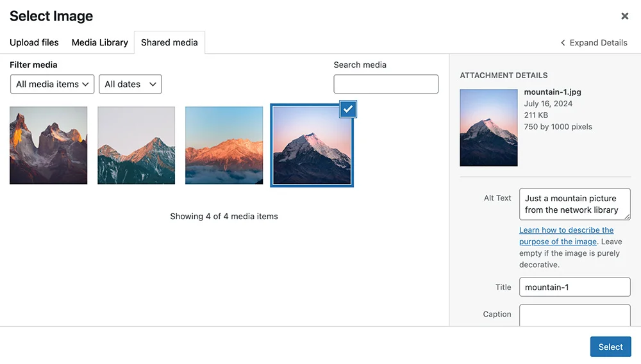Screen dimensions: 641x364
Task: Click the selected snowy peak thumbnail
Action: pos(312,147)
